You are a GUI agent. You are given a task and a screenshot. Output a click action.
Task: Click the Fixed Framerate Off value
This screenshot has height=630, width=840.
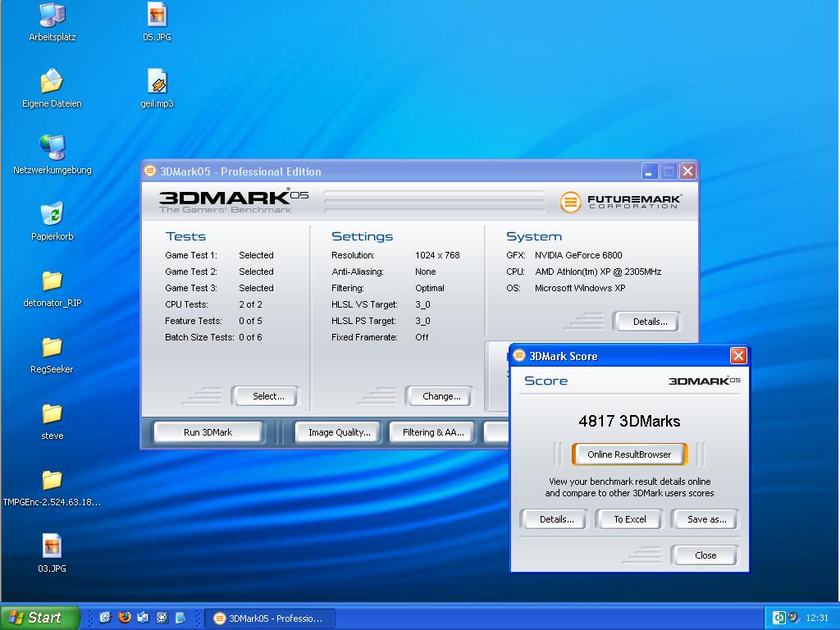coord(422,337)
